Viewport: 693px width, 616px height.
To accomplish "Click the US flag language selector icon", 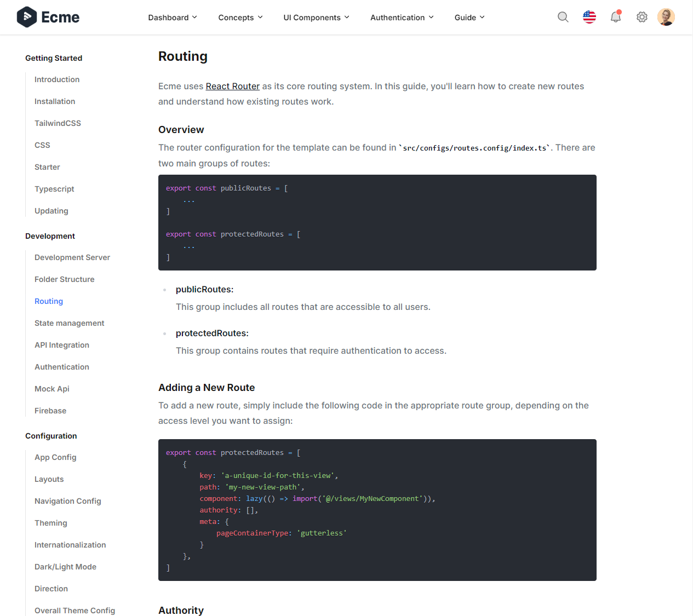I will 589,17.
